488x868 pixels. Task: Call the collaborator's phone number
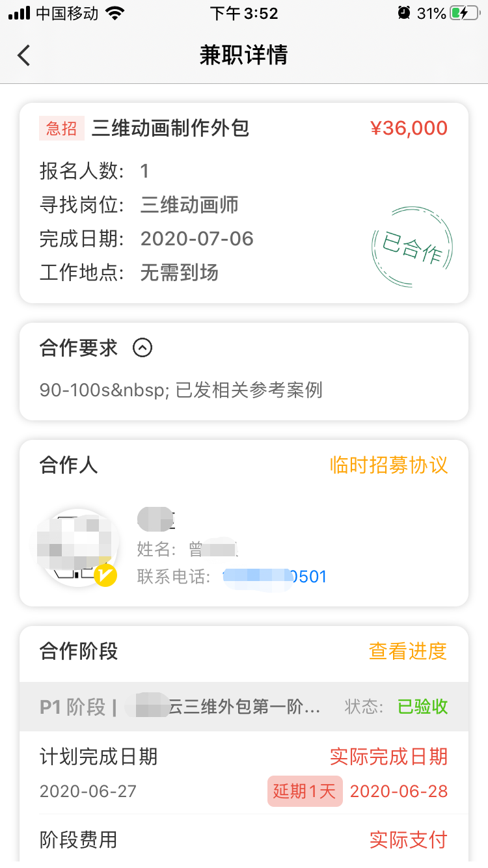pos(275,576)
